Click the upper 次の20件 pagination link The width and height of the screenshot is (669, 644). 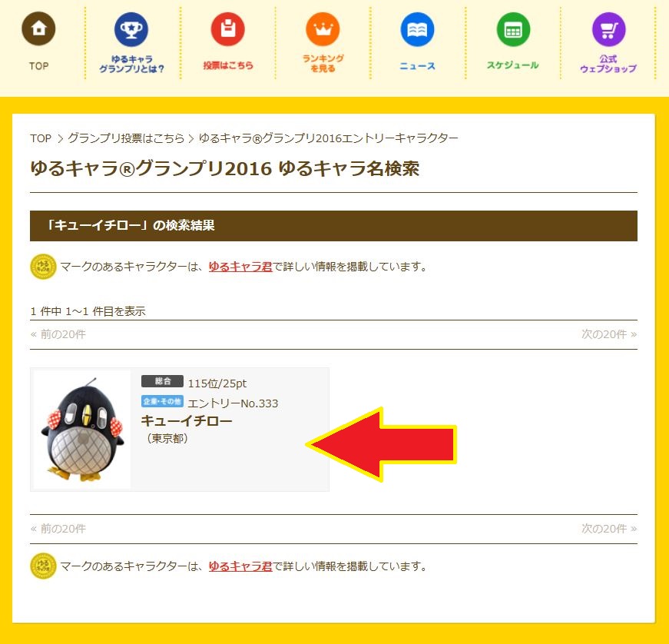pos(609,334)
